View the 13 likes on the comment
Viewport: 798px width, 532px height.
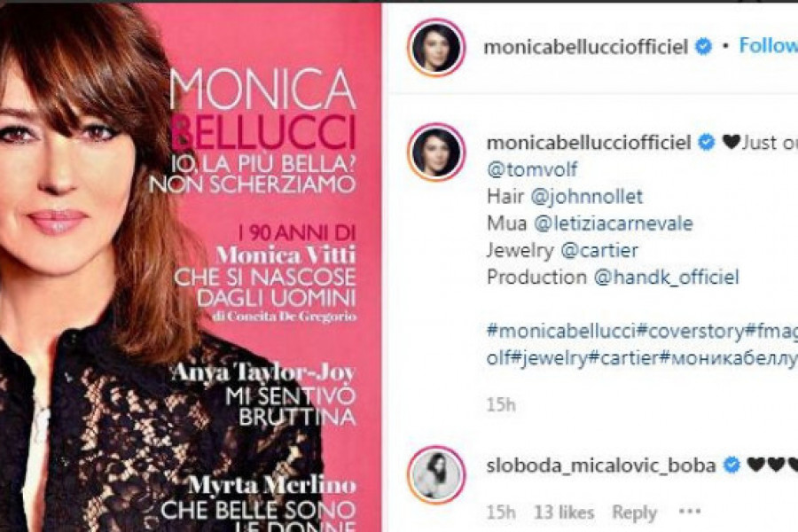pos(564,512)
